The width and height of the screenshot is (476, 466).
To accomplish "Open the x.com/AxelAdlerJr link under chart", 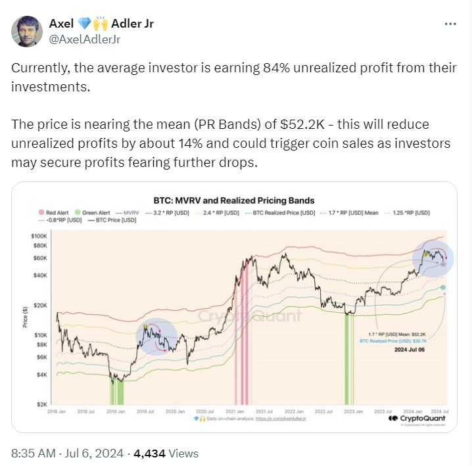I will (x=281, y=419).
